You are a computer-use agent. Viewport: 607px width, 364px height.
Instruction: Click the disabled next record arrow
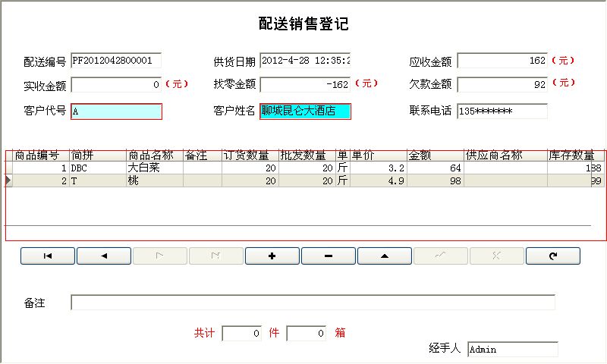(160, 256)
